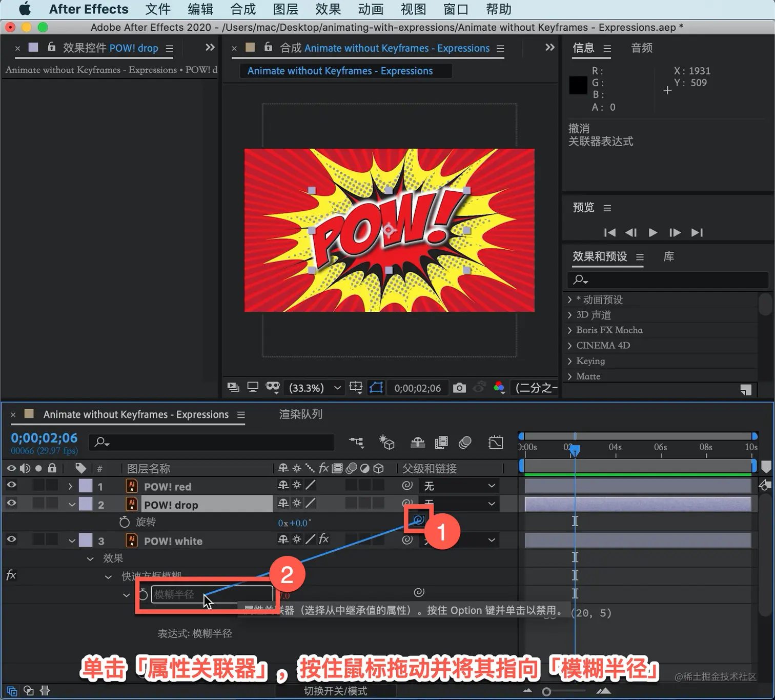Select the POW! white layer name
This screenshot has height=700, width=775.
pos(173,541)
